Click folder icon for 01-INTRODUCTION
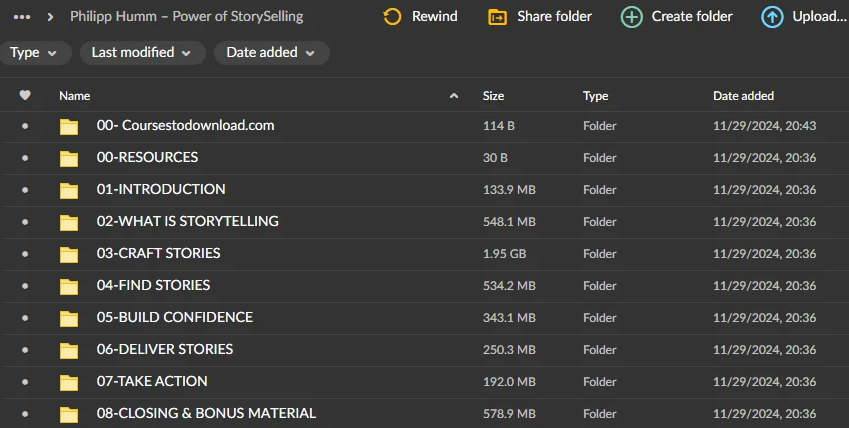Viewport: 849px width, 428px height. coord(69,190)
